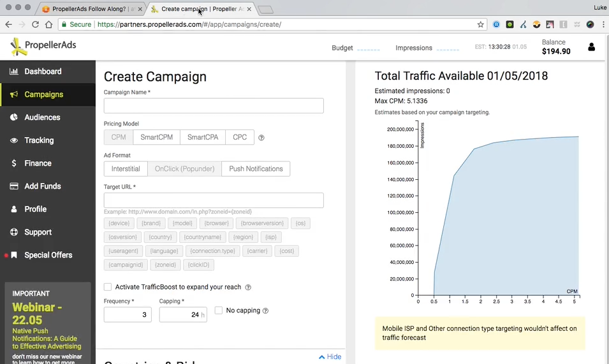The image size is (609, 364).
Task: Insert the {browserversion} macro
Action: [x=262, y=223]
